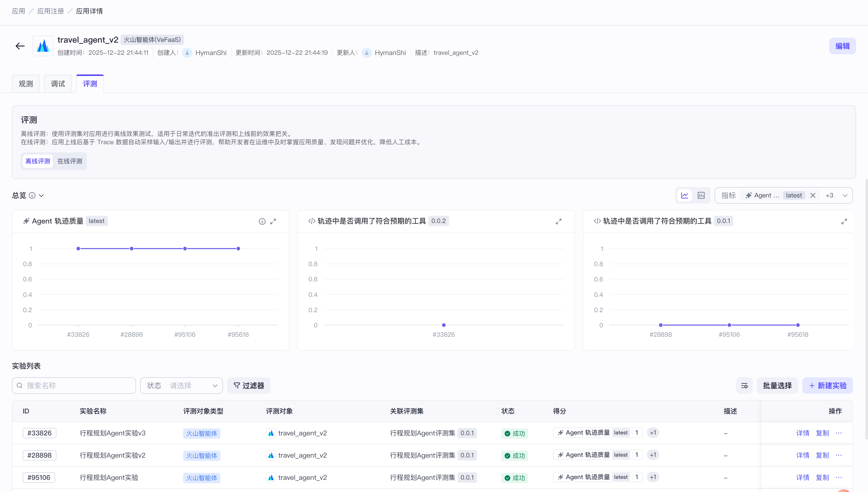Click the 成功 status badge in row #28898
The height and width of the screenshot is (492, 868).
(515, 456)
